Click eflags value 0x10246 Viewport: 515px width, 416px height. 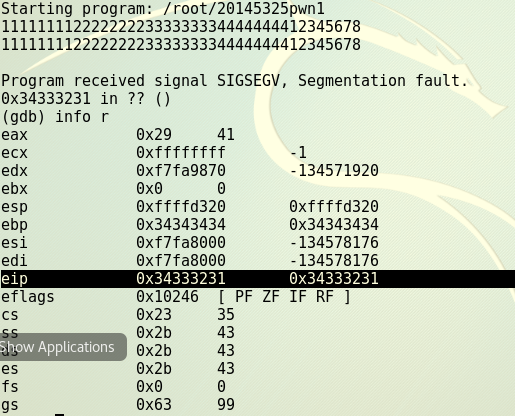click(167, 297)
